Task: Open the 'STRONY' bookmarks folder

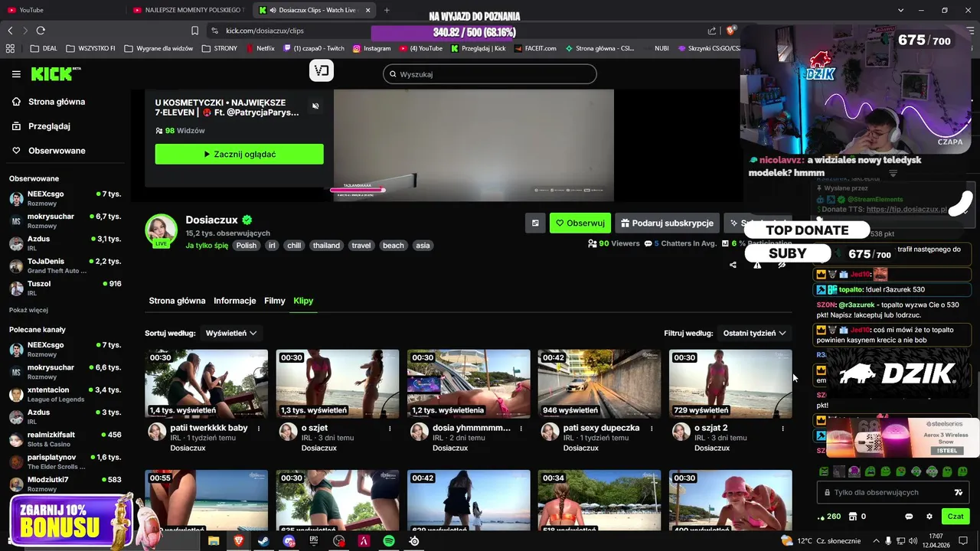Action: point(220,48)
